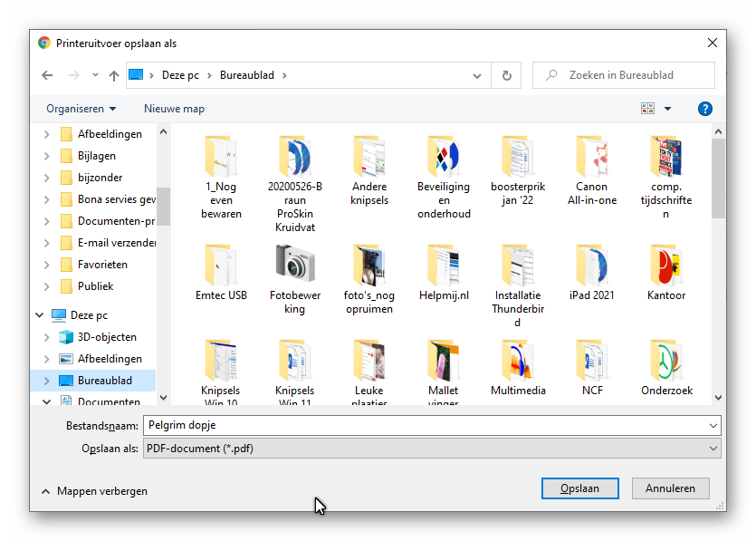Create a folder with Nieuwe map
756x541 pixels.
pyautogui.click(x=174, y=109)
